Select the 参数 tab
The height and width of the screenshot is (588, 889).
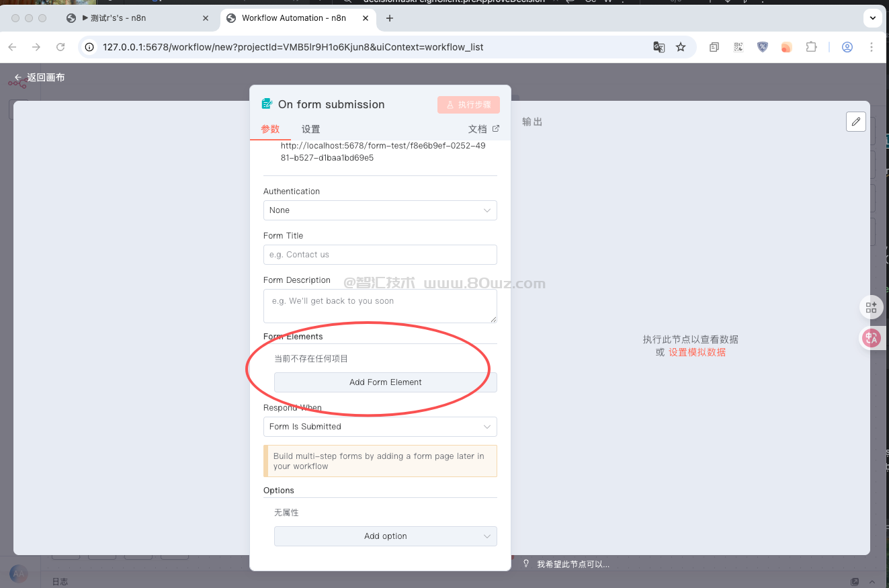(270, 129)
